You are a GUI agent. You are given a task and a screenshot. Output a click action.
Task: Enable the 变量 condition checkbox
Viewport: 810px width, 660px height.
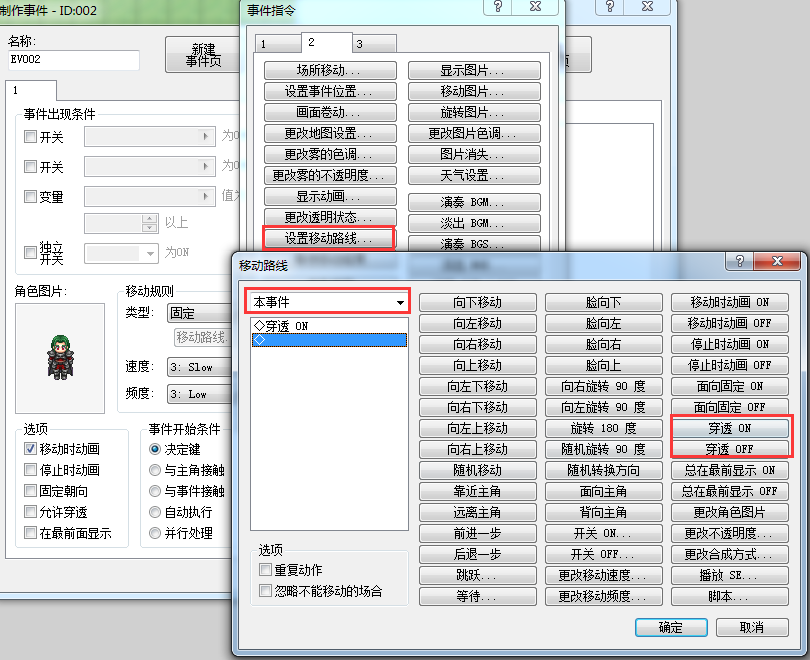coord(30,197)
